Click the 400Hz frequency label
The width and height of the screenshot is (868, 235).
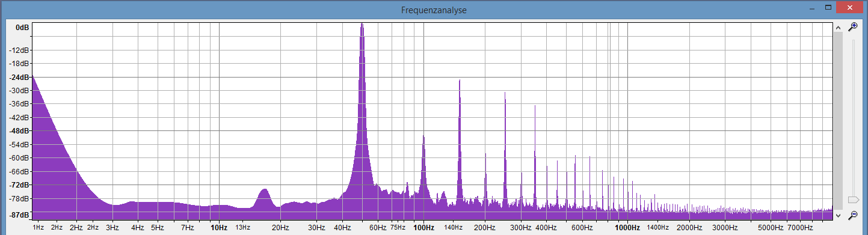click(x=546, y=228)
